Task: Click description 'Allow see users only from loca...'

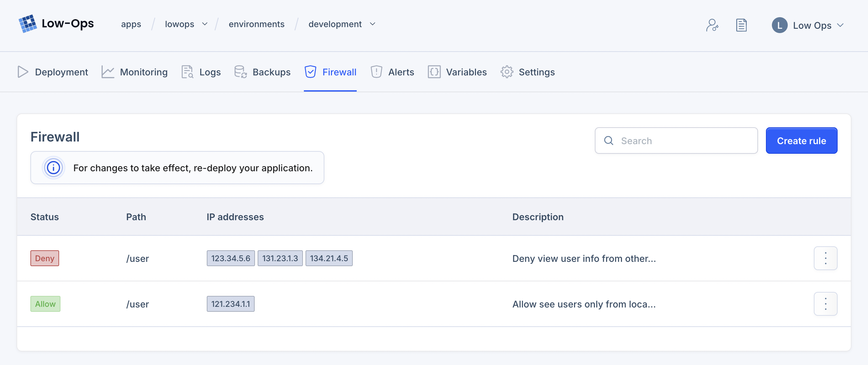Action: (x=584, y=304)
